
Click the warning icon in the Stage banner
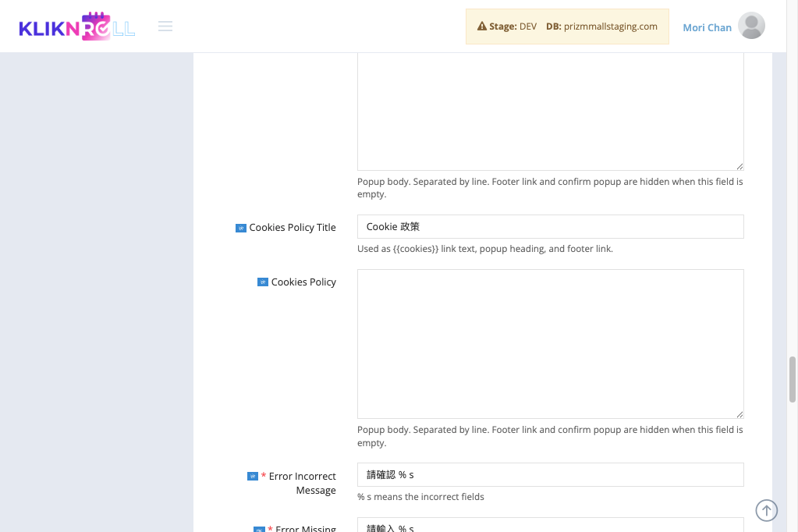point(482,26)
